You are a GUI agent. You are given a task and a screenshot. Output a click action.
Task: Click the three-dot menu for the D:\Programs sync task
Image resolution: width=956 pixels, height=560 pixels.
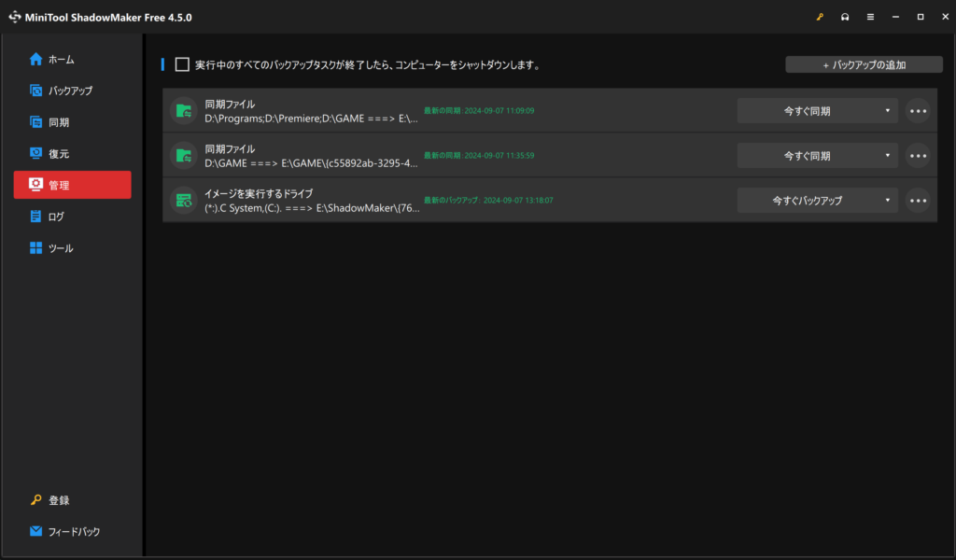[x=918, y=111]
